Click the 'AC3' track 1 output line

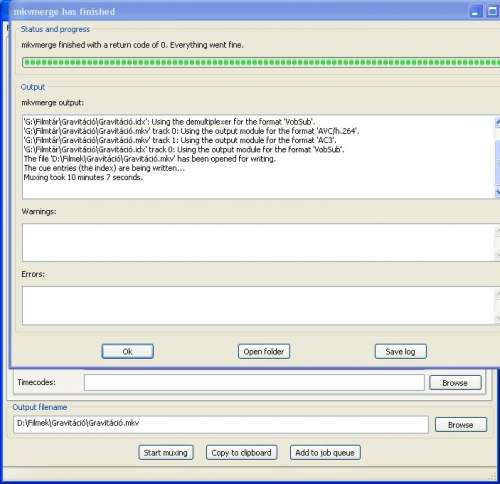(x=180, y=140)
